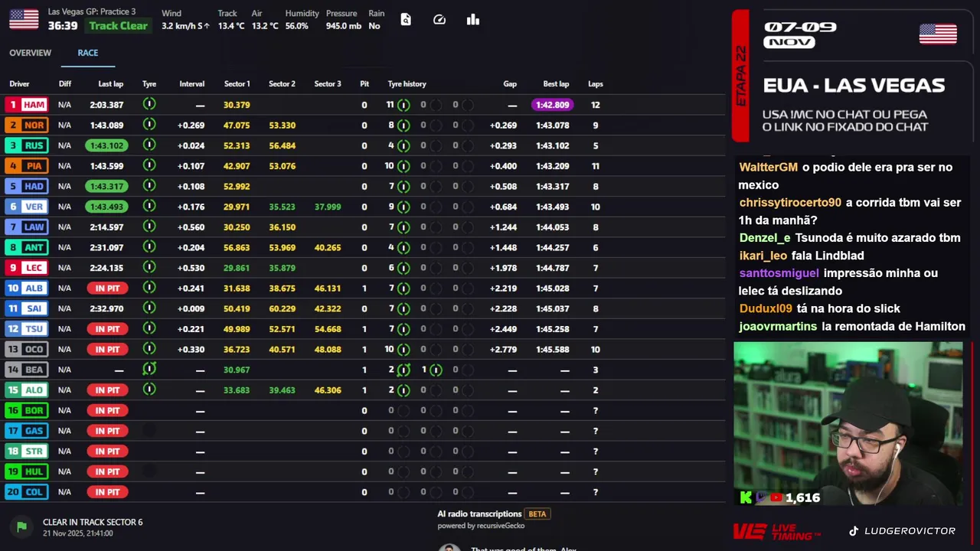Image resolution: width=980 pixels, height=551 pixels.
Task: Click the joaovrmartins chat username
Action: point(778,327)
